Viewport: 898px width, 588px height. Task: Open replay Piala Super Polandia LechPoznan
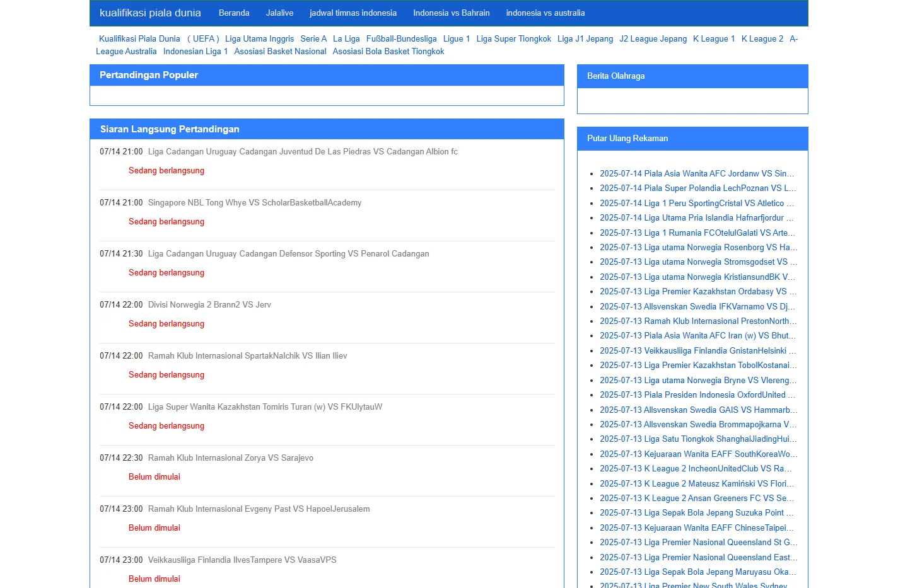point(698,188)
